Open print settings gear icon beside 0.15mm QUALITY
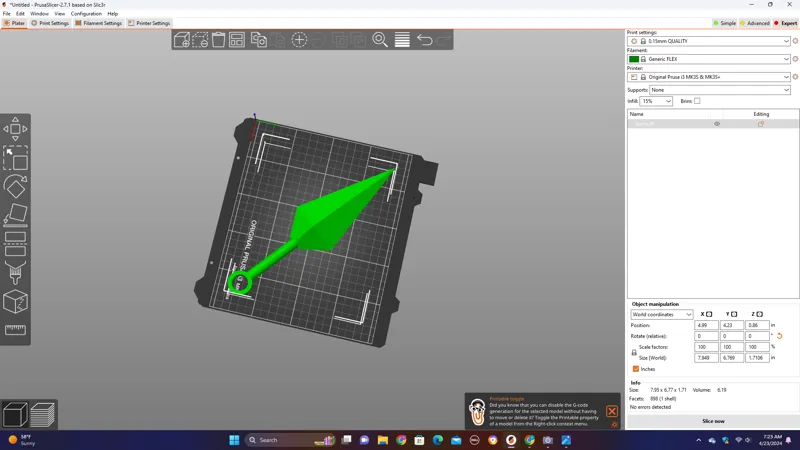This screenshot has width=800, height=450. click(795, 41)
